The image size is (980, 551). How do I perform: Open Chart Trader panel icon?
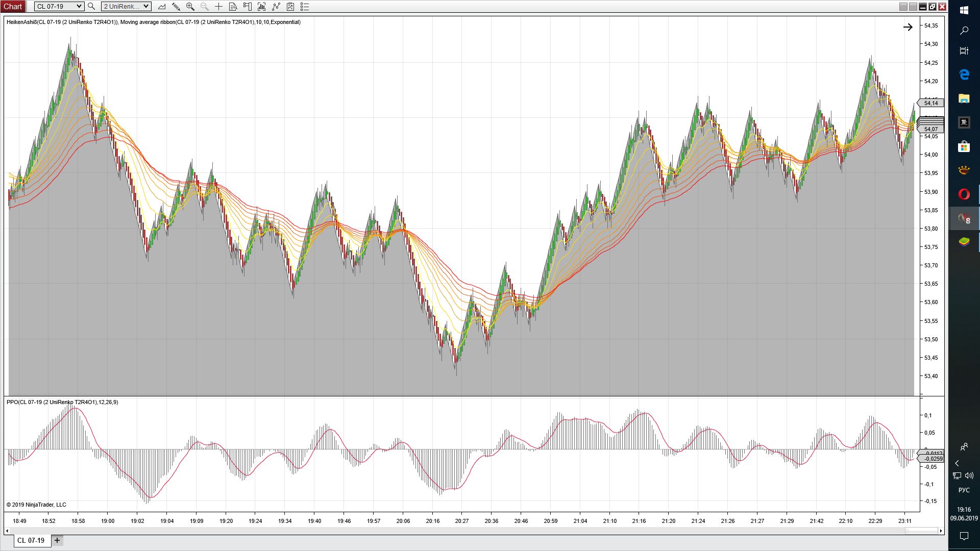point(247,7)
